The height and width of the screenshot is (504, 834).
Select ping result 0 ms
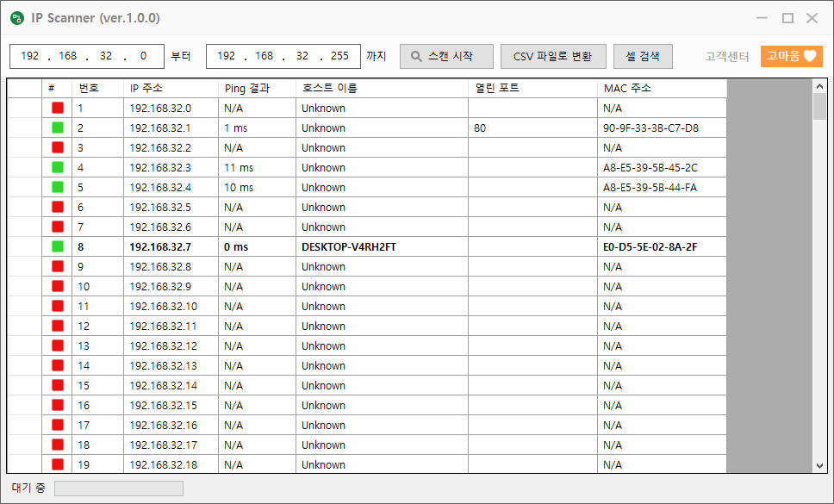point(257,246)
